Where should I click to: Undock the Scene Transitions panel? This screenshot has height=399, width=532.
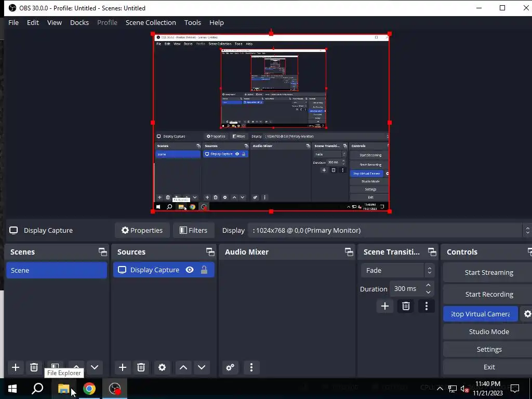tap(432, 252)
